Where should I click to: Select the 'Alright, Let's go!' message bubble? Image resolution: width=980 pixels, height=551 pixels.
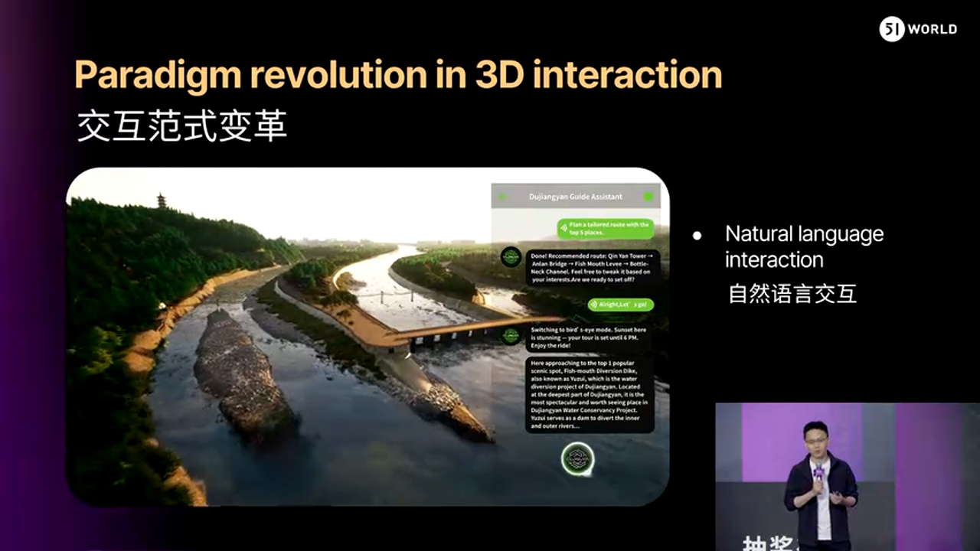(x=621, y=305)
